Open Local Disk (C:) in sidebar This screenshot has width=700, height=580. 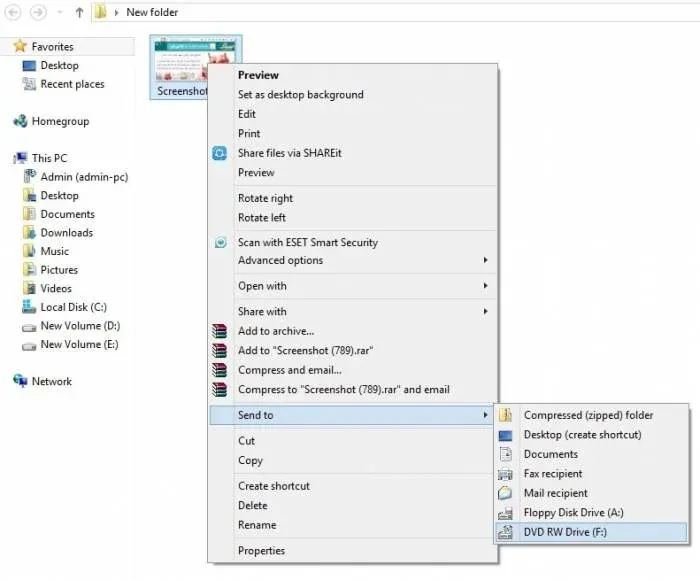pyautogui.click(x=73, y=307)
